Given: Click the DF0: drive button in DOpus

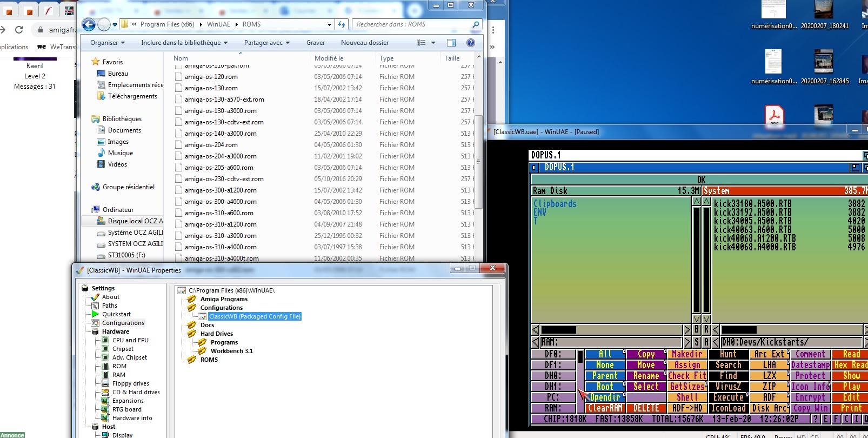Looking at the screenshot, I should click(x=553, y=354).
